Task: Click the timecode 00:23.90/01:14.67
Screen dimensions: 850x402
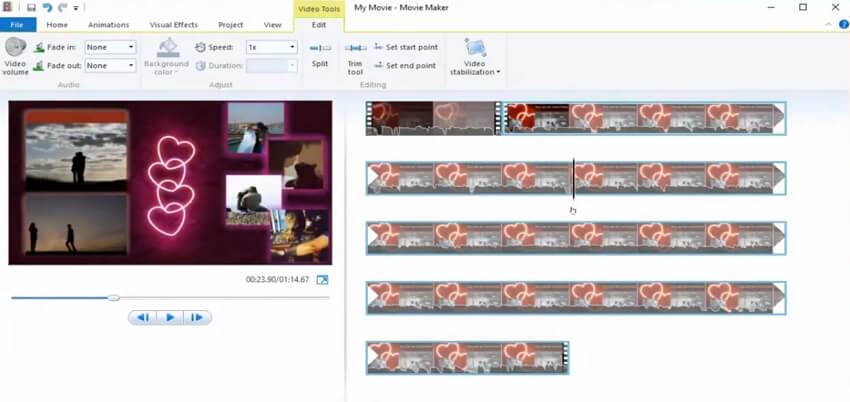Action: point(277,280)
